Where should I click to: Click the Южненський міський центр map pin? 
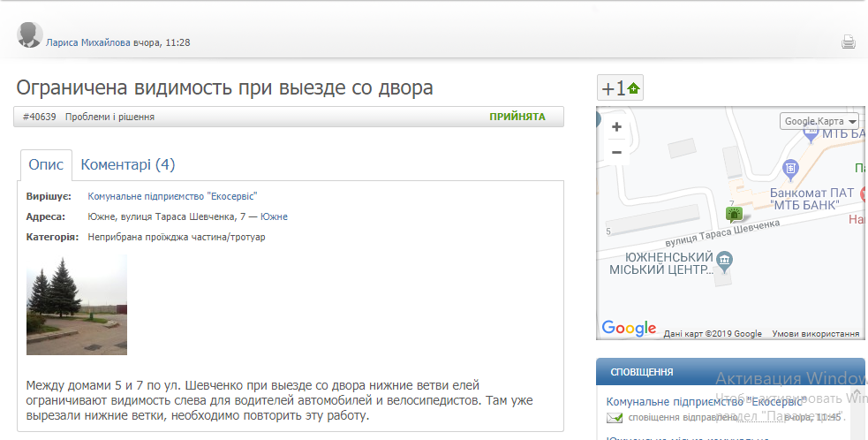[724, 259]
